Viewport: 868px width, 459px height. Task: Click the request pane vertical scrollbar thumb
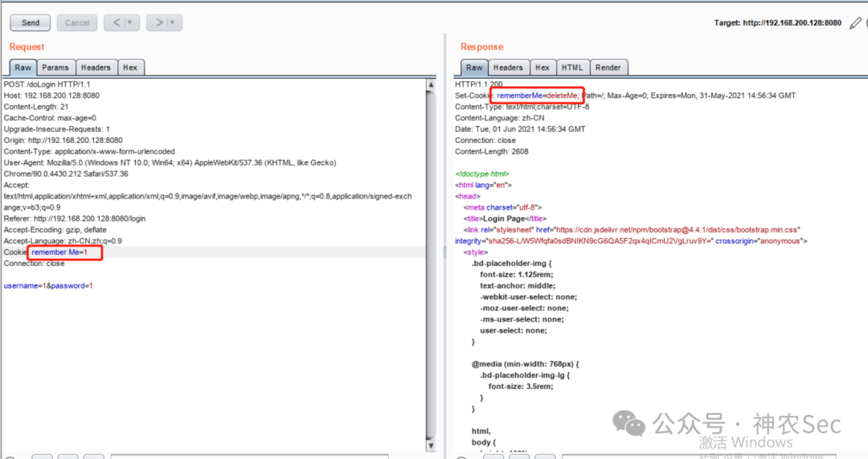pyautogui.click(x=431, y=264)
